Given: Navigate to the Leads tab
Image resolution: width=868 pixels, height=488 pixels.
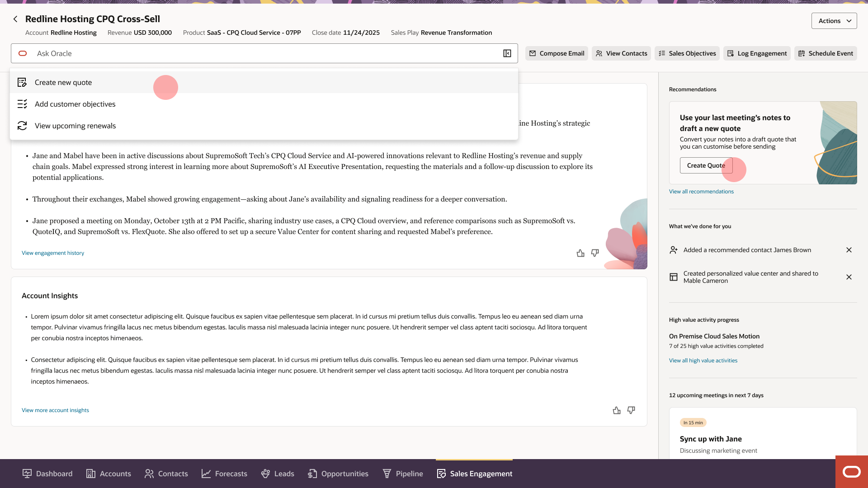Looking at the screenshot, I should click(x=278, y=474).
